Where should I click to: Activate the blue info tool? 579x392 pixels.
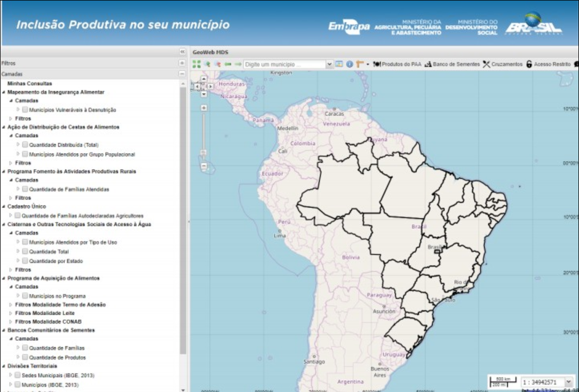click(350, 64)
